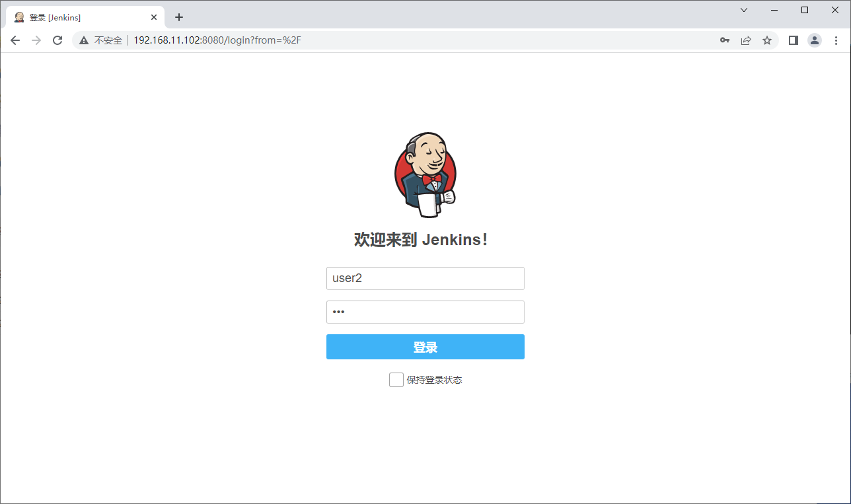Go back with the browser back arrow
The width and height of the screenshot is (851, 504).
tap(15, 40)
